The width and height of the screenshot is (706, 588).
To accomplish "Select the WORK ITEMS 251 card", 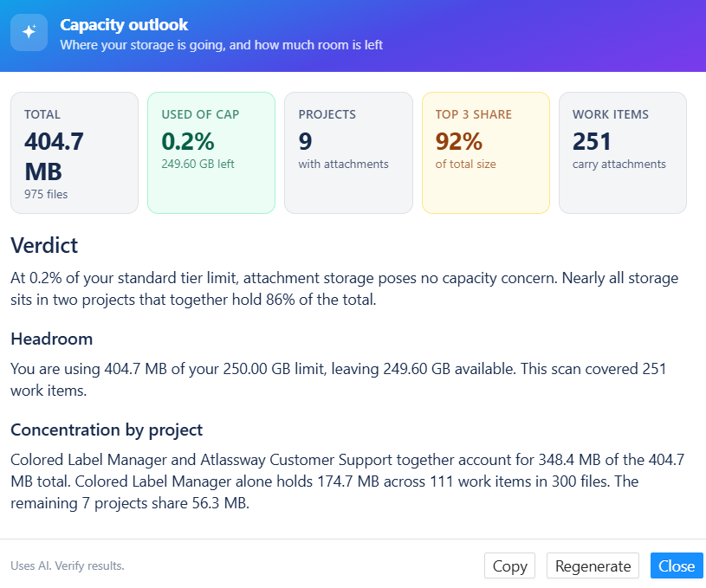I will click(623, 152).
